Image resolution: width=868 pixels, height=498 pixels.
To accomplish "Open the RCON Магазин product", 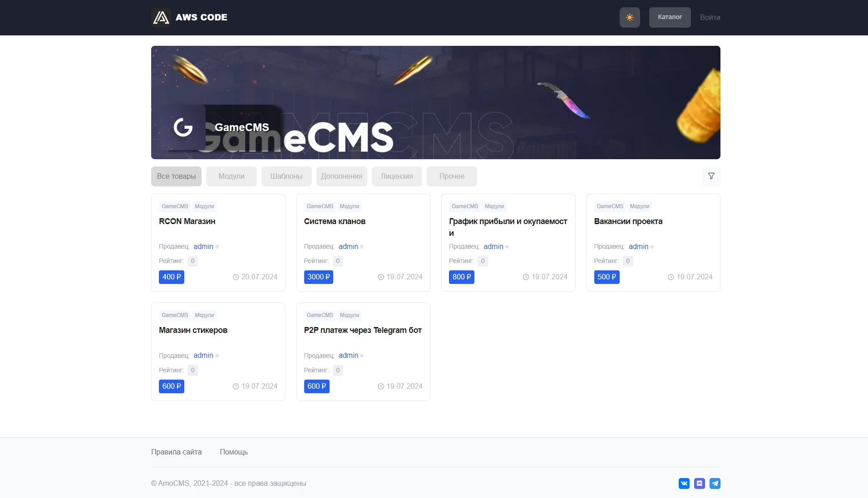I will [x=187, y=221].
